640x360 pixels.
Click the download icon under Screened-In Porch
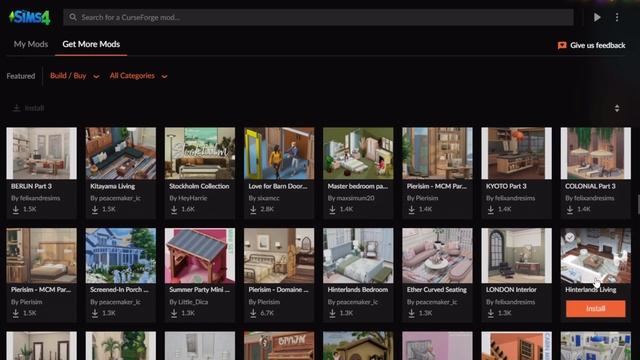pos(95,313)
